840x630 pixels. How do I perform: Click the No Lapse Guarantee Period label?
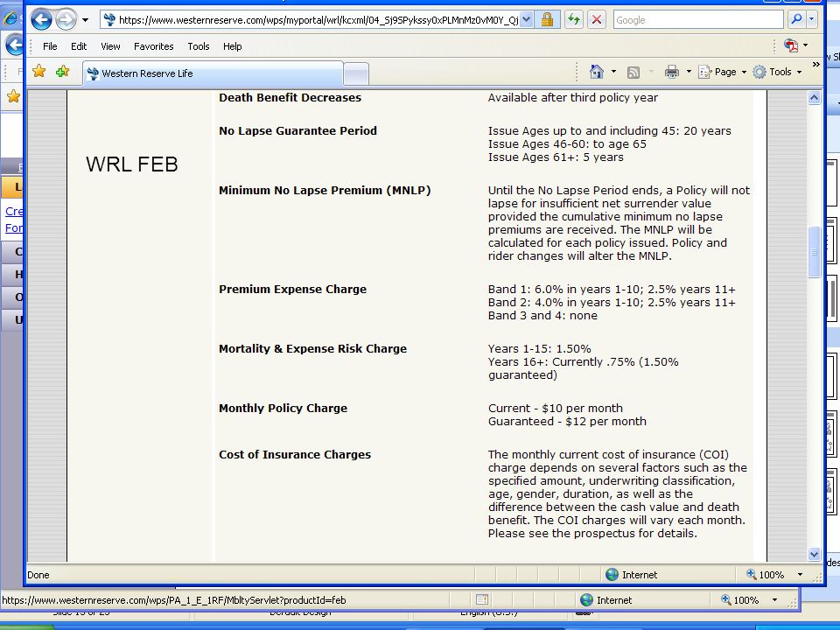pyautogui.click(x=297, y=130)
